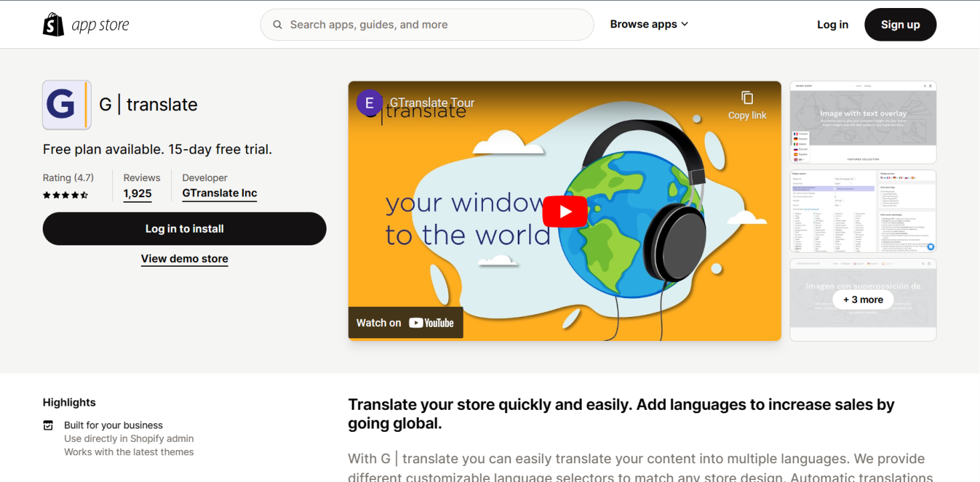Click the Image with text overlay thumbnail

coord(862,122)
